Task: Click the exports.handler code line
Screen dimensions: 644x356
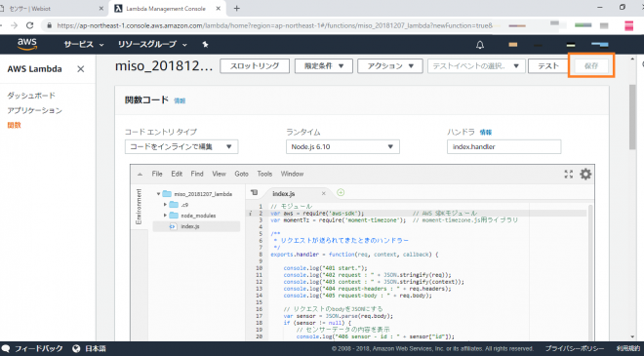Action: pyautogui.click(x=354, y=255)
